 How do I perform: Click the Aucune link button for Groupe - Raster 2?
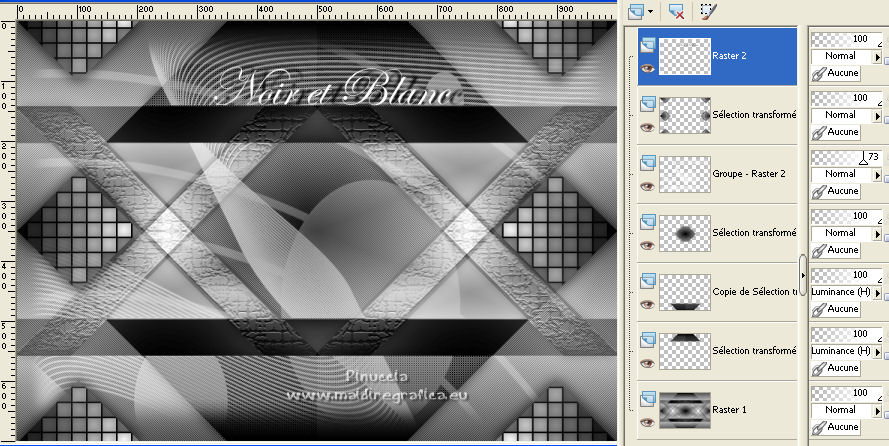click(835, 191)
